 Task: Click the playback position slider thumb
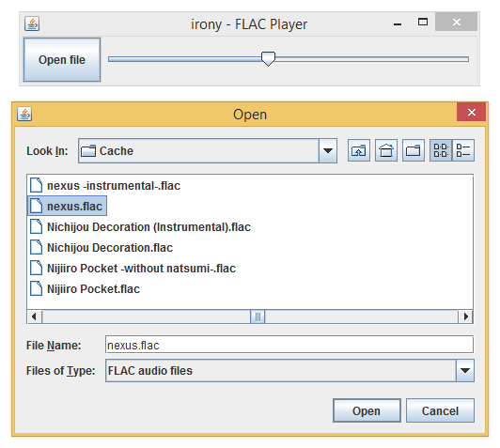click(x=268, y=59)
